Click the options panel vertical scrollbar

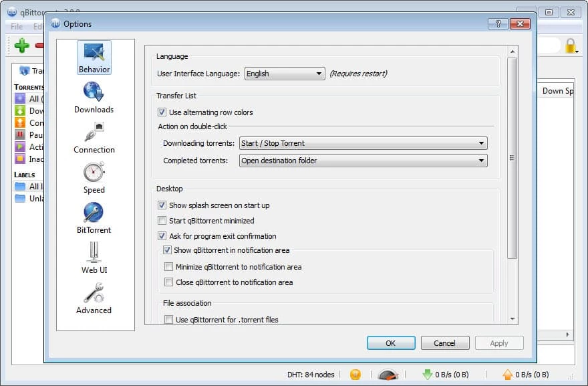pos(512,158)
